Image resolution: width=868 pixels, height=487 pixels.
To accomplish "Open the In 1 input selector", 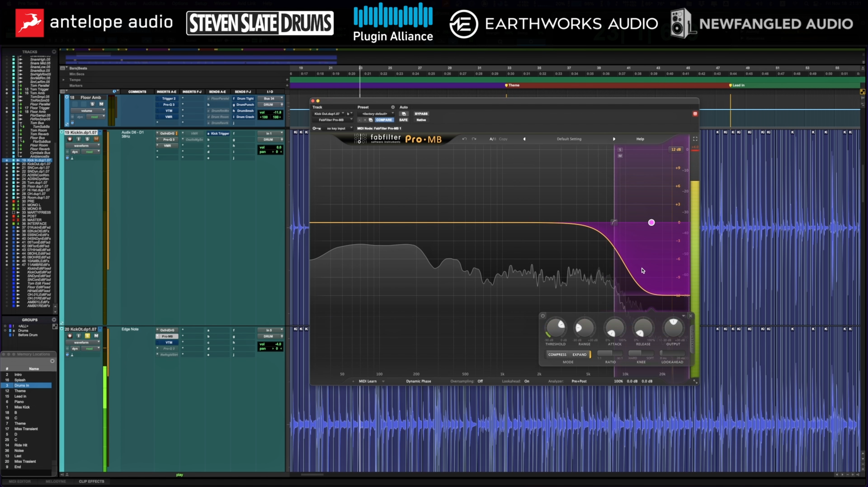I will tap(270, 133).
